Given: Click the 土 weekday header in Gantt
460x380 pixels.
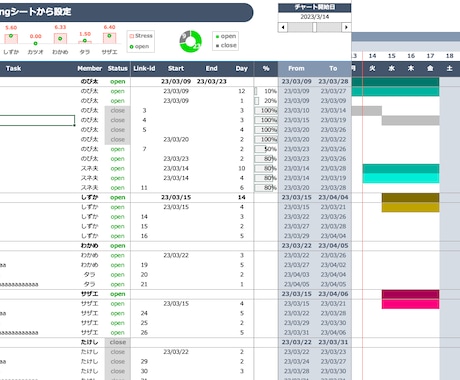Looking at the screenshot, I should click(x=450, y=68).
